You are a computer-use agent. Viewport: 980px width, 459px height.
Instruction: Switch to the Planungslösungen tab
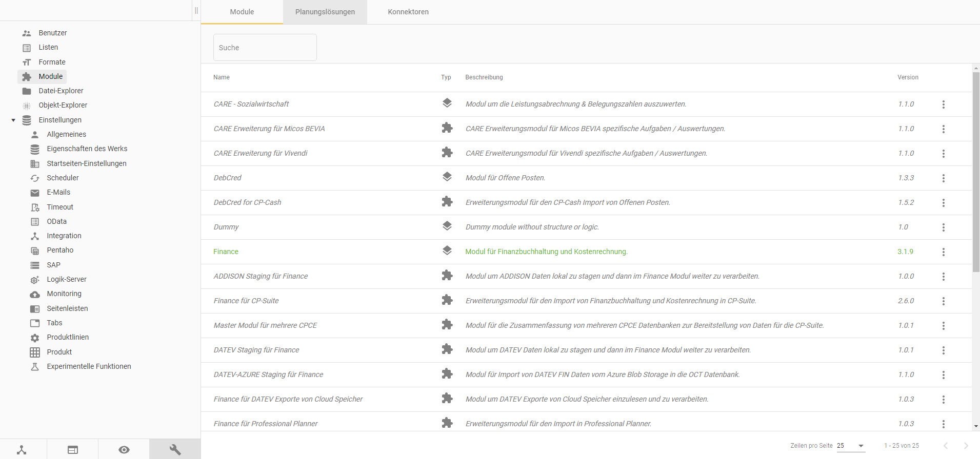click(325, 12)
